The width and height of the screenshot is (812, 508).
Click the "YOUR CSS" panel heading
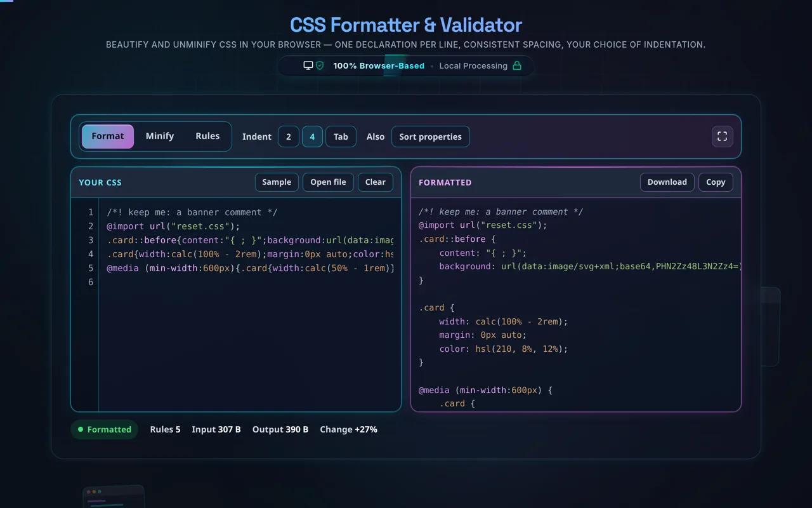pyautogui.click(x=100, y=182)
